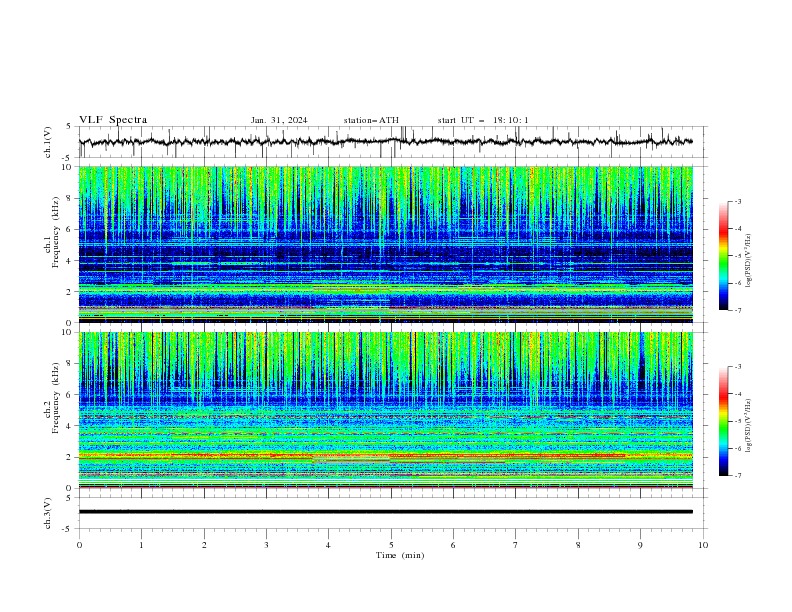The height and width of the screenshot is (612, 792).
Task: Click the "1" tick on the Time axis
Action: click(x=141, y=545)
